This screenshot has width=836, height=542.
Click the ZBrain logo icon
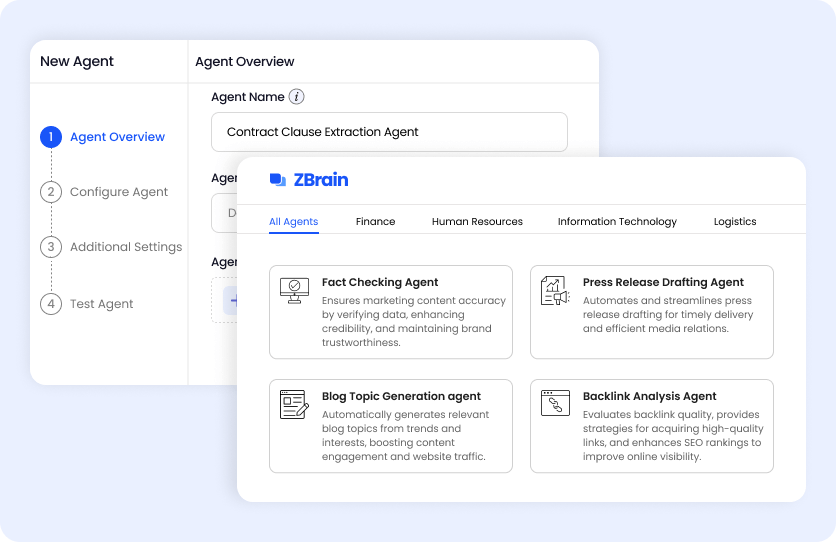pyautogui.click(x=278, y=180)
